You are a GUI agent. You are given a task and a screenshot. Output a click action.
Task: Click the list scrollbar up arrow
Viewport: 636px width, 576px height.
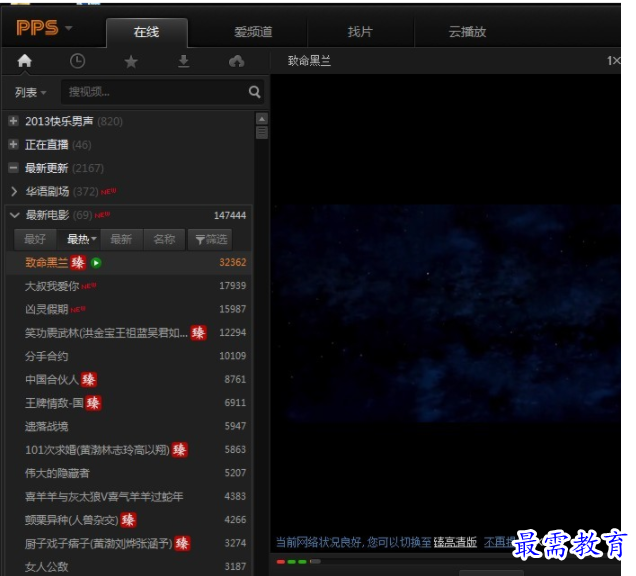[x=262, y=119]
